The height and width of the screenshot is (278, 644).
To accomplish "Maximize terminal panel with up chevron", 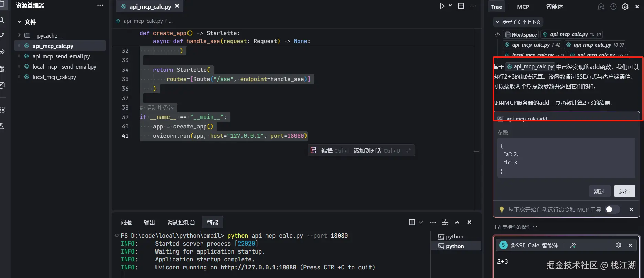I will [x=457, y=222].
